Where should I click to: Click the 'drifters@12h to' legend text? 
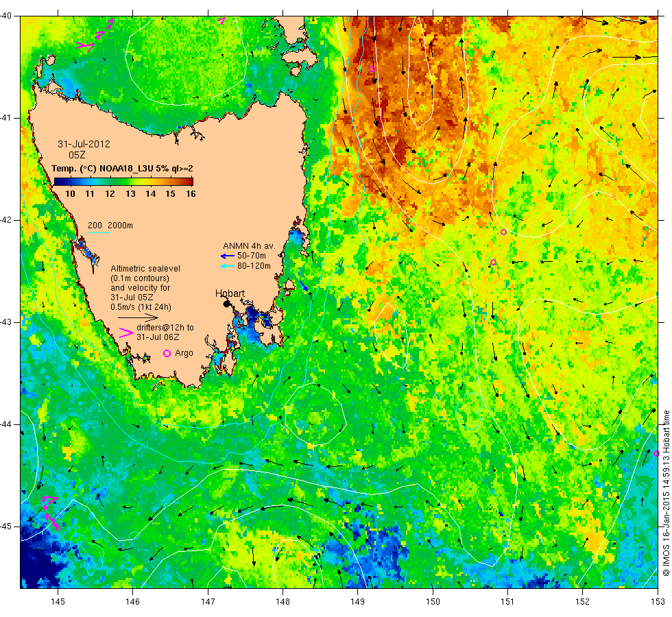[165, 328]
